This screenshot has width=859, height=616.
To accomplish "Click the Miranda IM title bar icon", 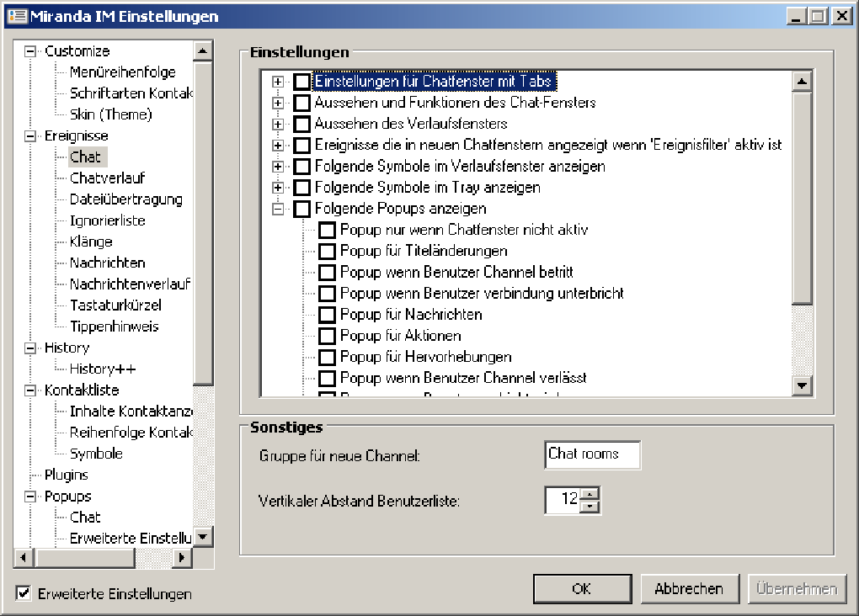I will [x=17, y=16].
